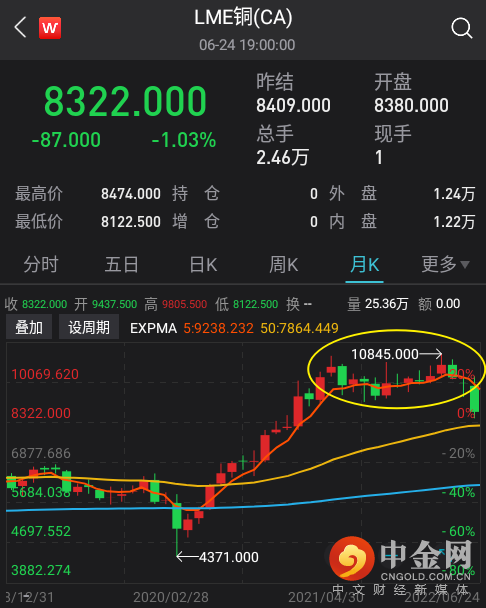The height and width of the screenshot is (608, 486).
Task: Click the yellow EXPMA 50 value
Action: [x=299, y=328]
